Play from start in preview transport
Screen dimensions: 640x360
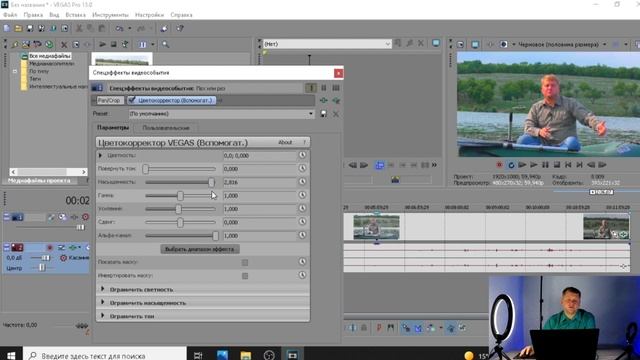(x=522, y=165)
